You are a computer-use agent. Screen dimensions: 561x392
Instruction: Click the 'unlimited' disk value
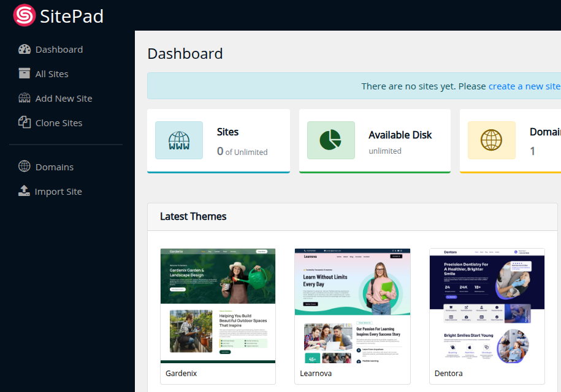[385, 151]
